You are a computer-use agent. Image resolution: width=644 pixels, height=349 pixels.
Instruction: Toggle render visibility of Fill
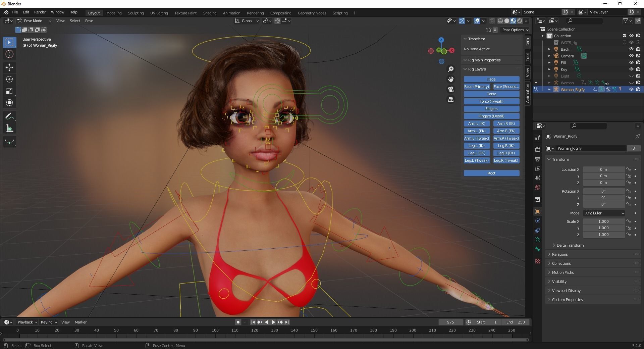(638, 63)
